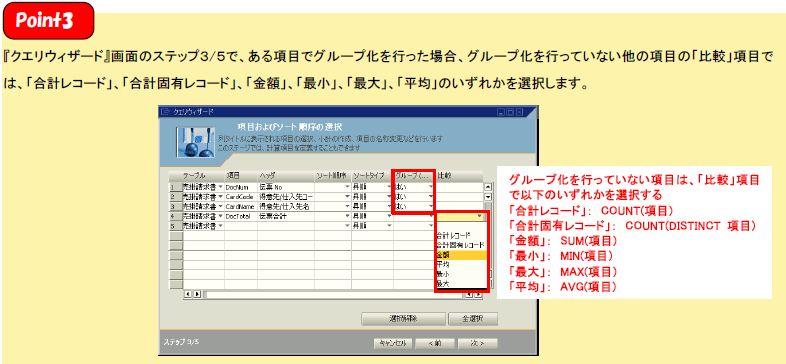The height and width of the screenshot is (364, 786).
Task: Click the 全選択 button
Action: (473, 319)
